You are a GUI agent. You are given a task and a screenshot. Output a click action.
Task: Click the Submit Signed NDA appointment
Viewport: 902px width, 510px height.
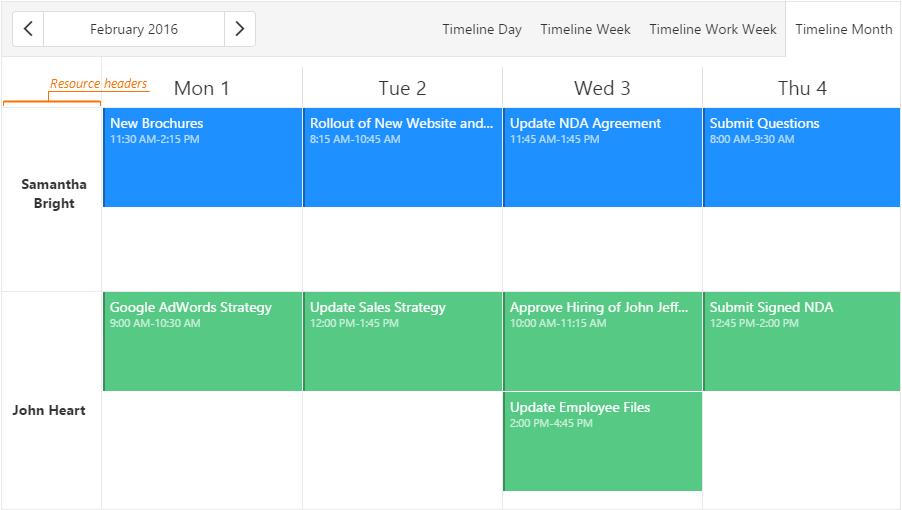pos(801,341)
